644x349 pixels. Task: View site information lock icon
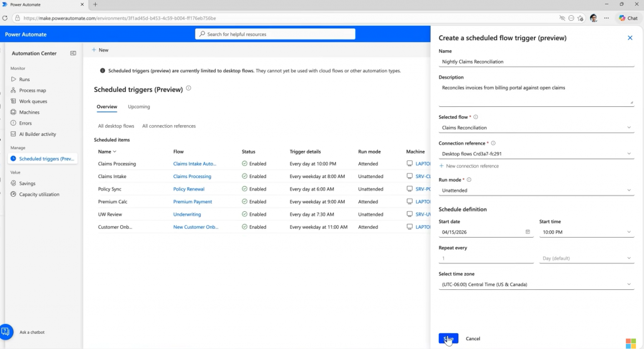click(17, 18)
